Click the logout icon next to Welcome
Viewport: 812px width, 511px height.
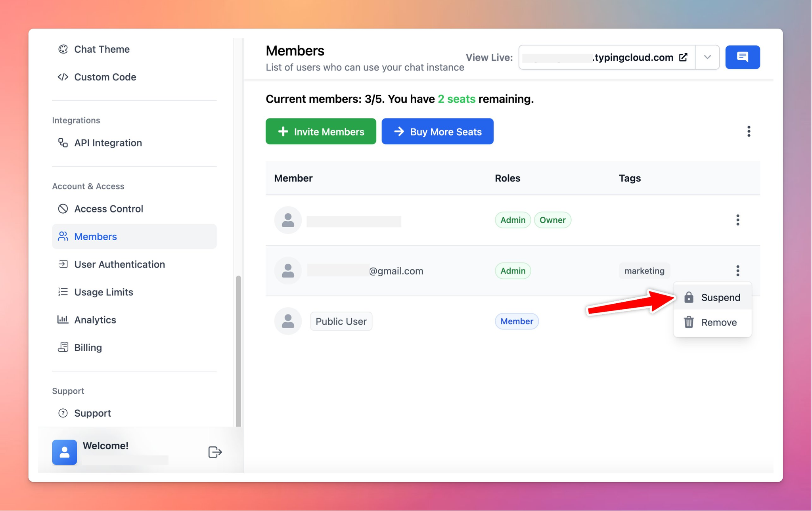[215, 452]
